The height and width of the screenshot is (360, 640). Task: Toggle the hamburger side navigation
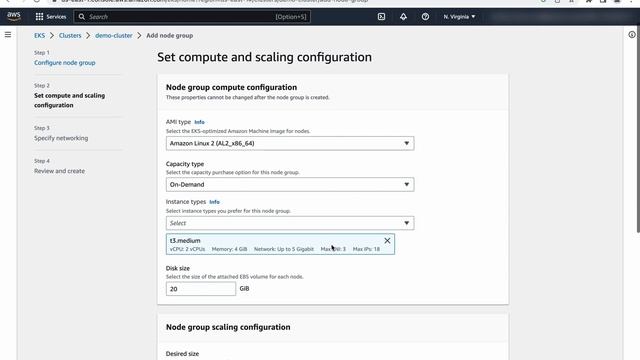8,35
